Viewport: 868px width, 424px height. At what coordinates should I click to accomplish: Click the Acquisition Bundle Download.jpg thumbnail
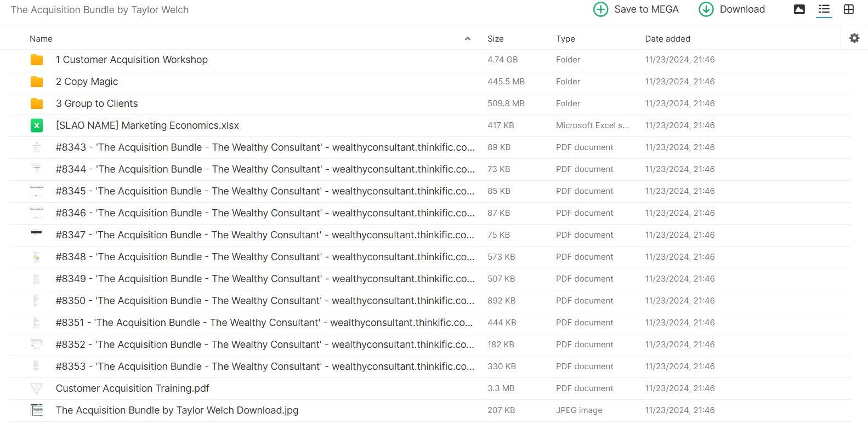click(37, 410)
